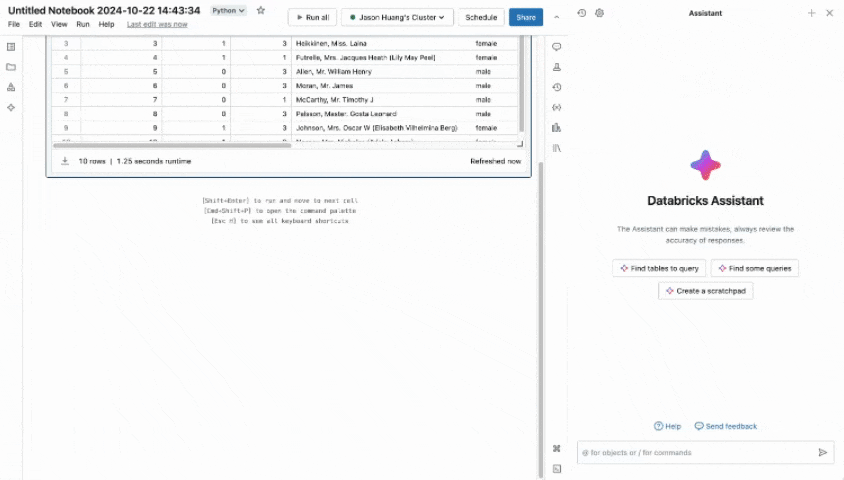Screen dimensions: 844x480
Task: Open the table of contents sidebar icon
Action: [x=11, y=47]
